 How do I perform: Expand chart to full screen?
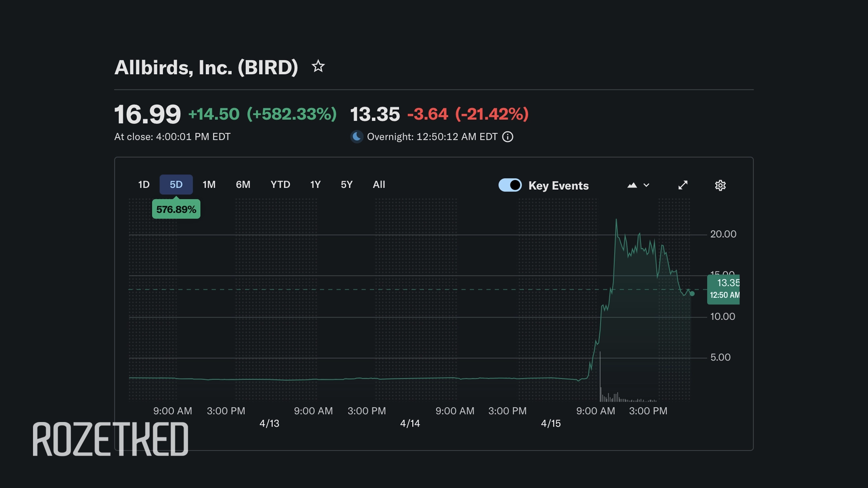tap(683, 185)
